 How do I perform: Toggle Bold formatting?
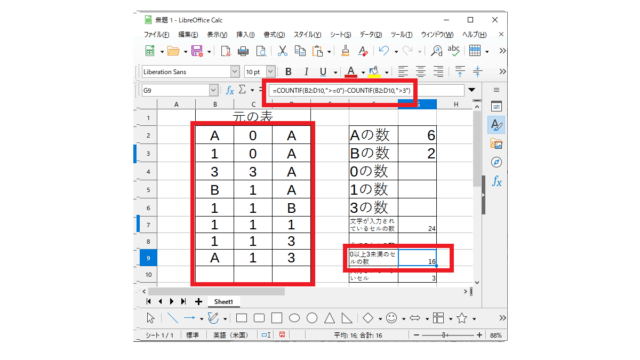pos(288,72)
